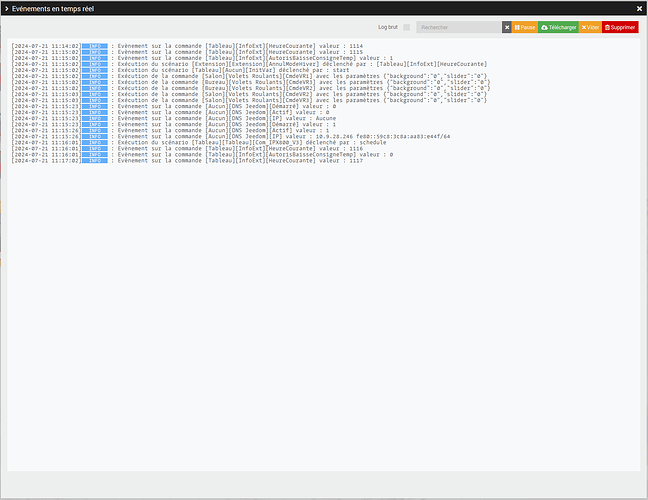Select the Com_IPX800_V3 schedule log line
This screenshot has width=648, height=500.
point(199,142)
